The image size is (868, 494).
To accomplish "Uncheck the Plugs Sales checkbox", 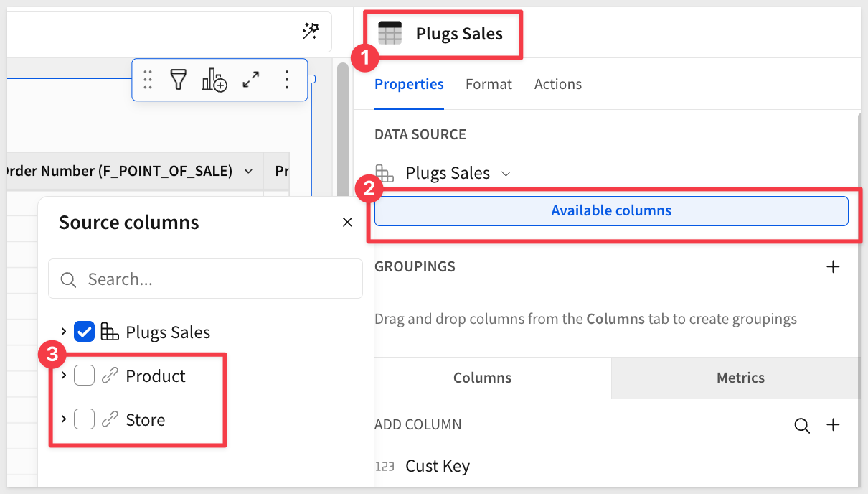I will [85, 332].
